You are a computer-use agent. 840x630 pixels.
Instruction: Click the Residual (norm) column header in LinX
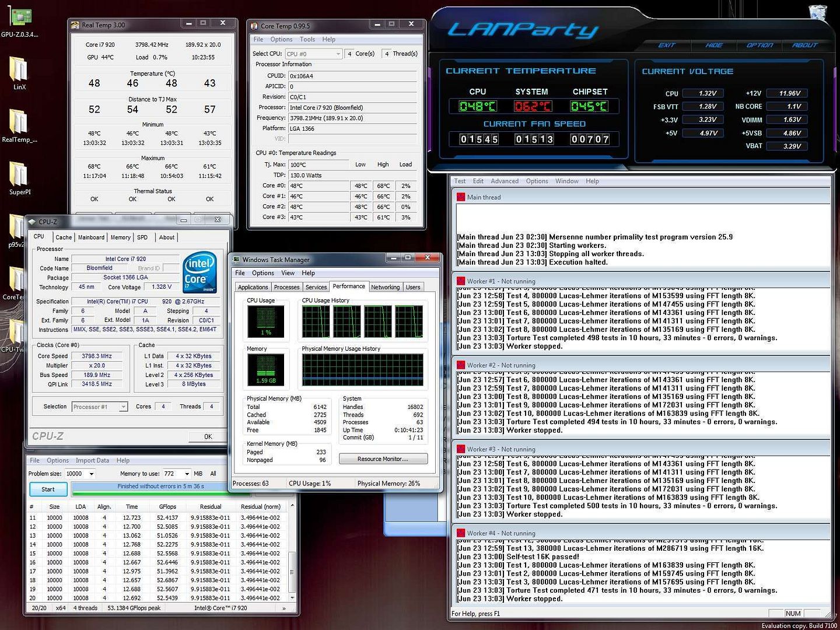click(260, 506)
